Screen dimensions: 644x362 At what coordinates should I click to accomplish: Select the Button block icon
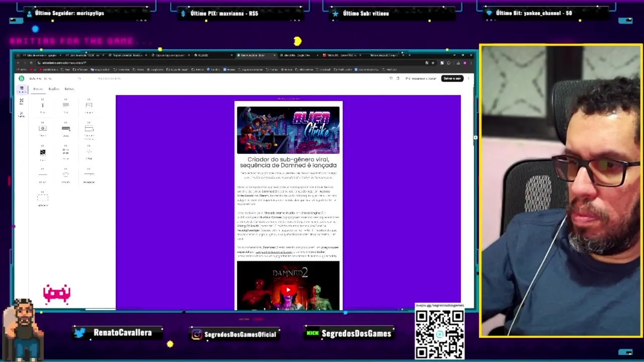coord(66,129)
